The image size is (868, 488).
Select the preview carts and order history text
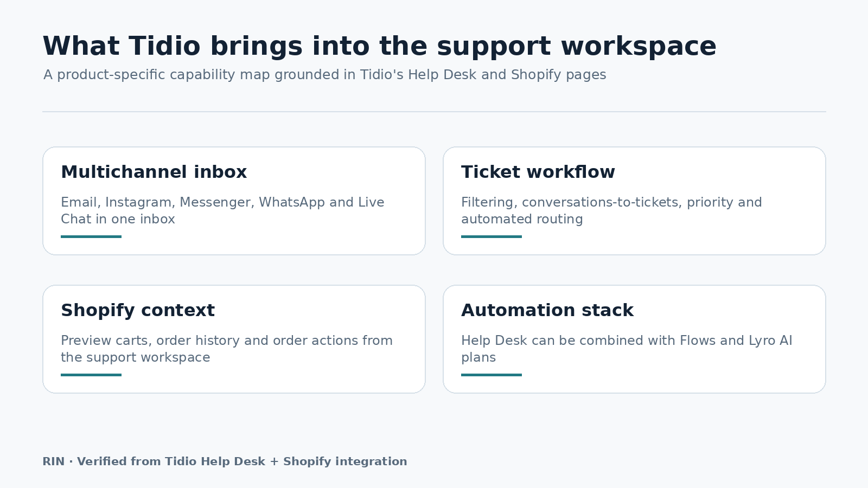click(x=227, y=349)
